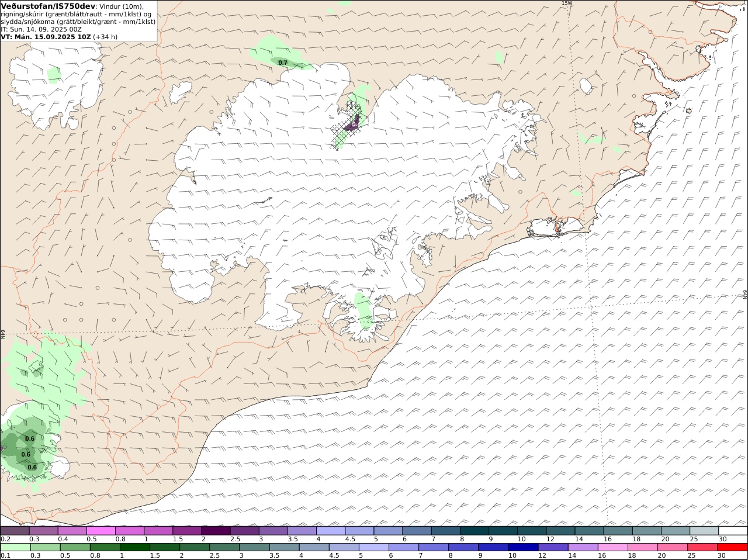Click the '3.5' label in the upper legend row

[293, 539]
